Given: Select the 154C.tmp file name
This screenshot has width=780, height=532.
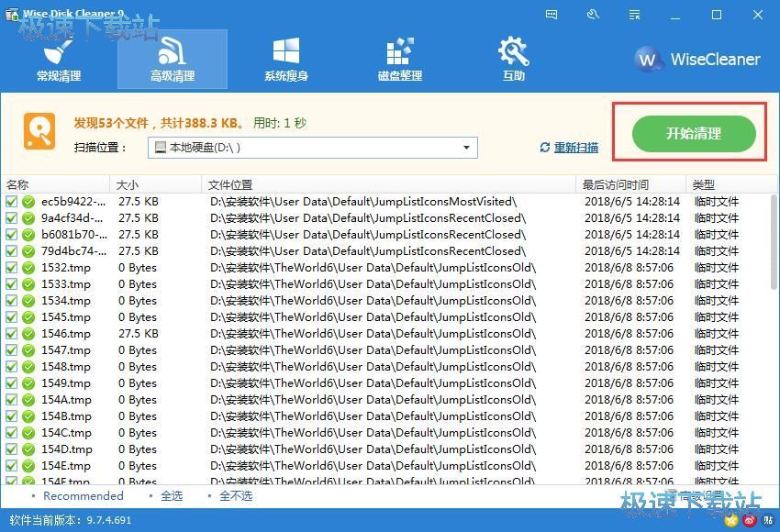Looking at the screenshot, I should point(66,433).
